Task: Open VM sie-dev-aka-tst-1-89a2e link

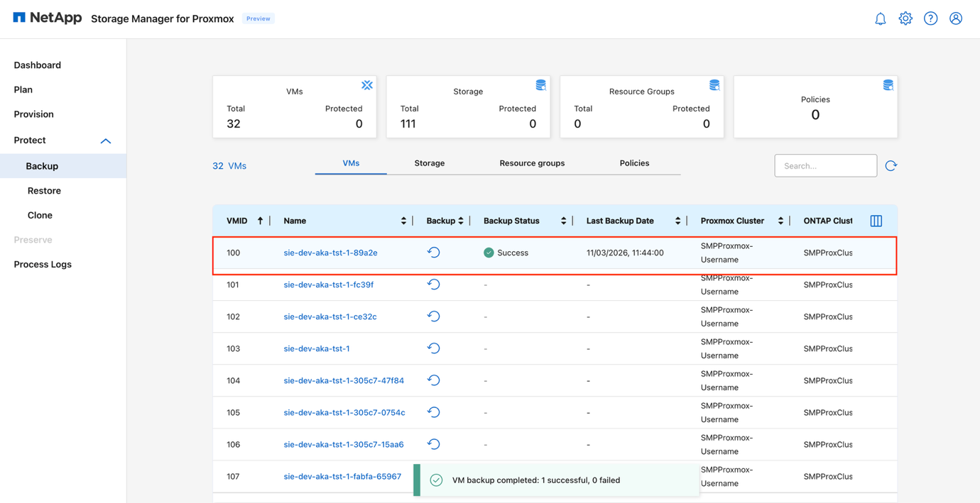Action: tap(330, 252)
